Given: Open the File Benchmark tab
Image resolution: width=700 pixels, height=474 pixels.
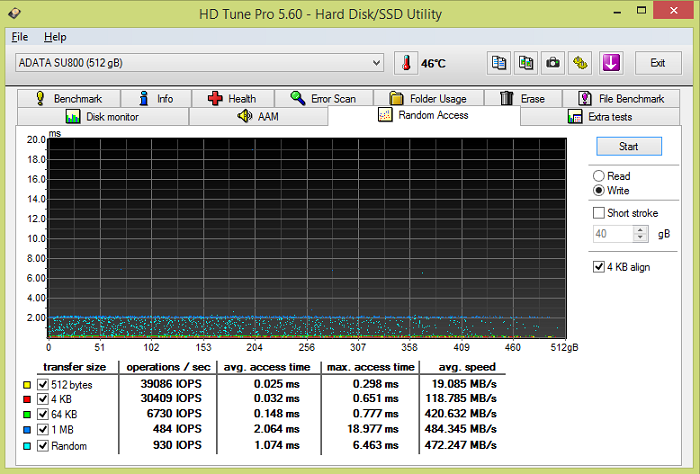Looking at the screenshot, I should click(x=621, y=99).
